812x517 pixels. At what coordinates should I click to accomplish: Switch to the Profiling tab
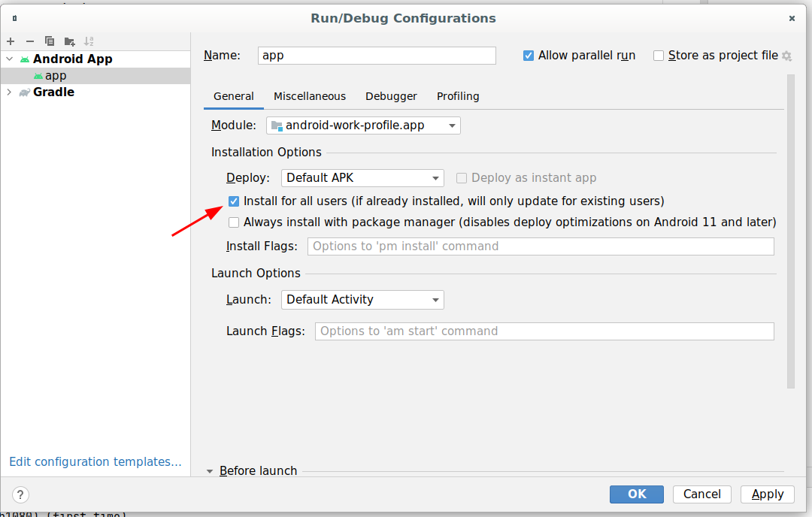458,96
